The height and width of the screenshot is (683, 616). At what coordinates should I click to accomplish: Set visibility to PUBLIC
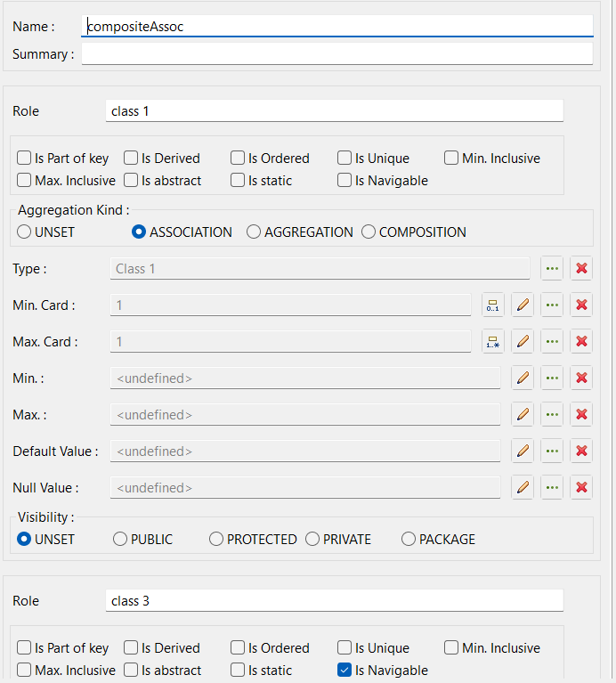[x=120, y=539]
